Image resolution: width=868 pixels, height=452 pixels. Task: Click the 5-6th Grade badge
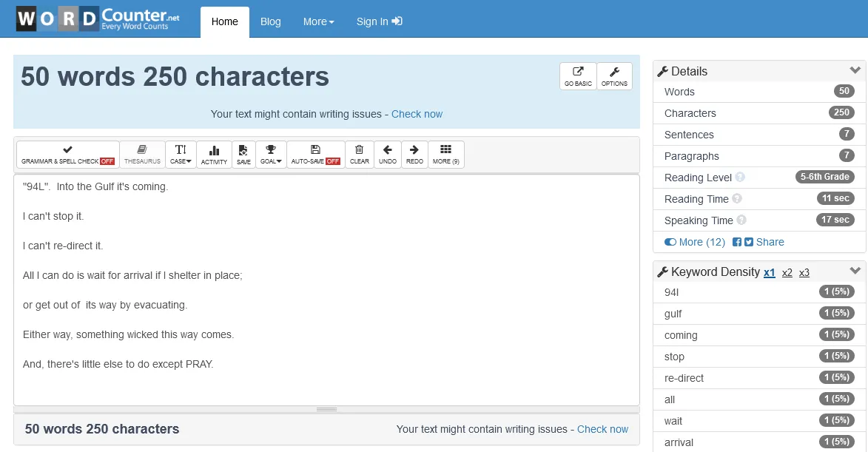[825, 177]
